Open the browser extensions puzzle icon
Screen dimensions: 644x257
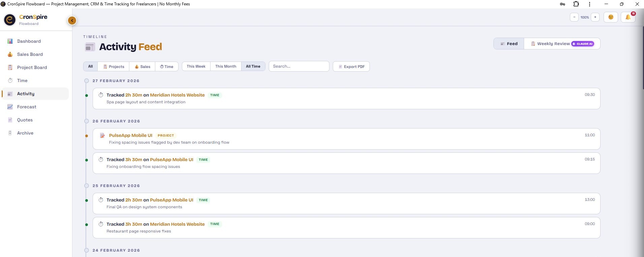click(x=576, y=4)
